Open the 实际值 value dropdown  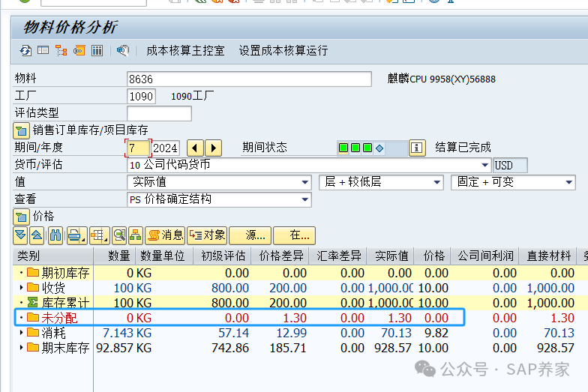(x=304, y=182)
